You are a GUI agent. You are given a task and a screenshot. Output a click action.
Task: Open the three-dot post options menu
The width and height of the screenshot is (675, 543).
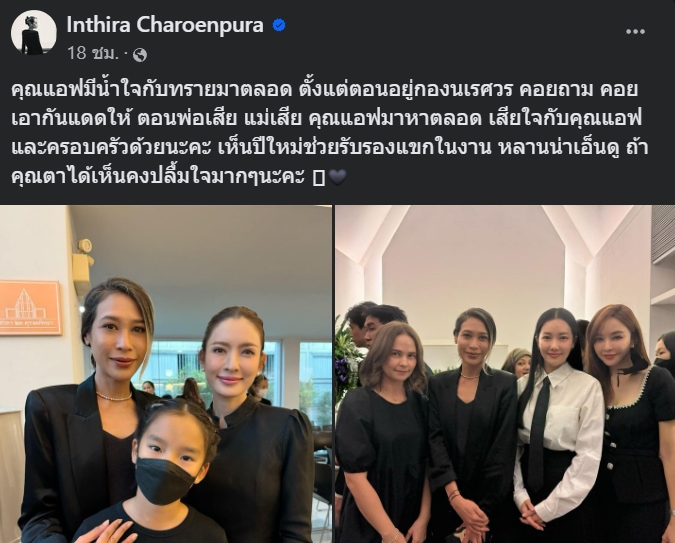[x=635, y=31]
